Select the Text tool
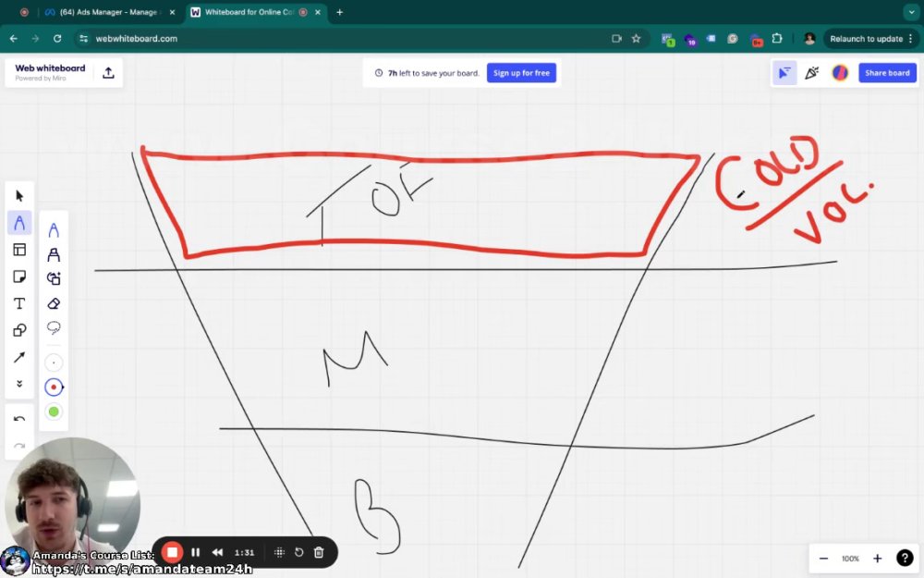Image resolution: width=924 pixels, height=578 pixels. (19, 303)
